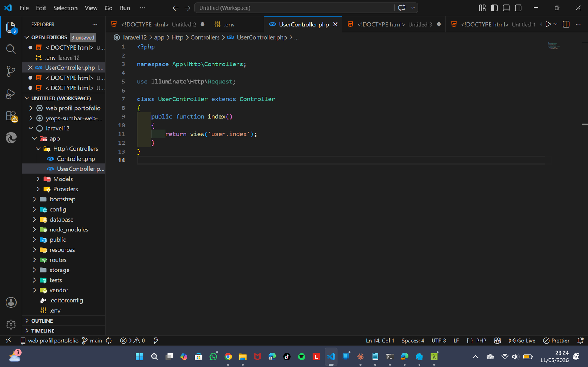This screenshot has height=367, width=588.
Task: Open Spotify from the Windows taskbar
Action: click(x=301, y=356)
